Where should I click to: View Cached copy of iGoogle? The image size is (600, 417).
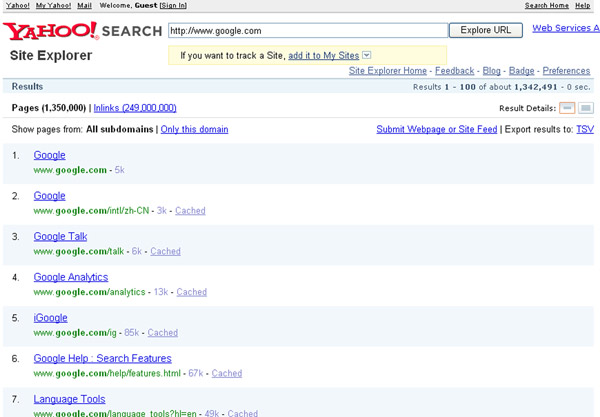(x=163, y=333)
